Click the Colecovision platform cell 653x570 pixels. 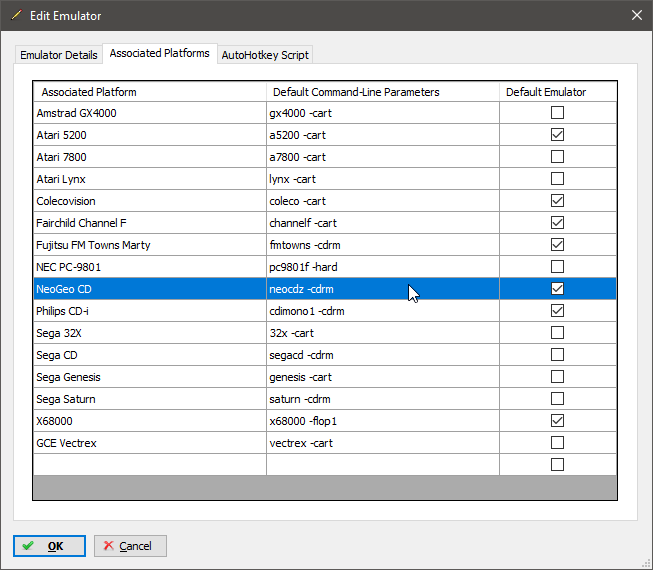(150, 201)
